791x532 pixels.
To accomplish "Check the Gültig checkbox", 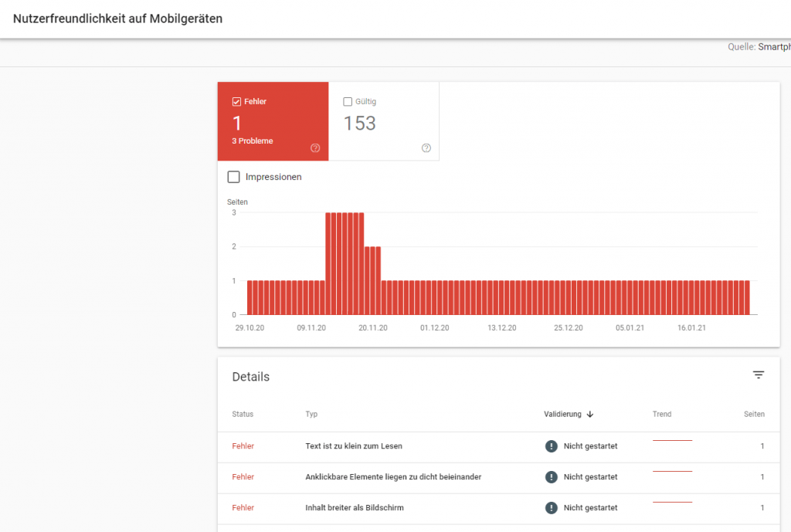I will (348, 102).
